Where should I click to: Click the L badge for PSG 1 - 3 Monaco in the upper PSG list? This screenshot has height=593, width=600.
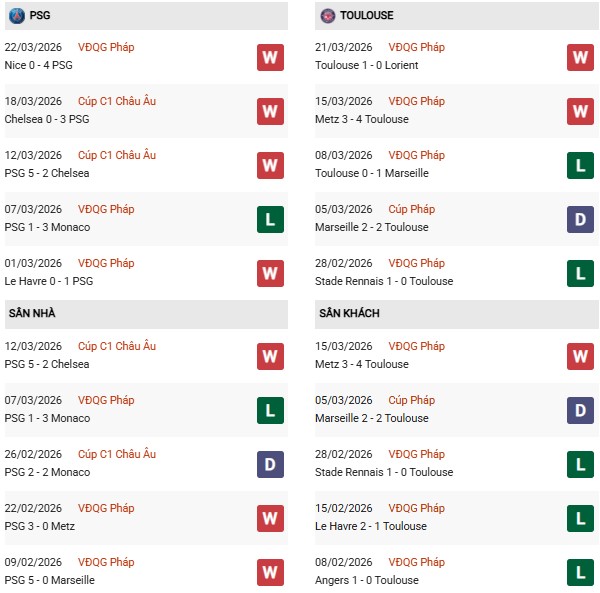270,219
